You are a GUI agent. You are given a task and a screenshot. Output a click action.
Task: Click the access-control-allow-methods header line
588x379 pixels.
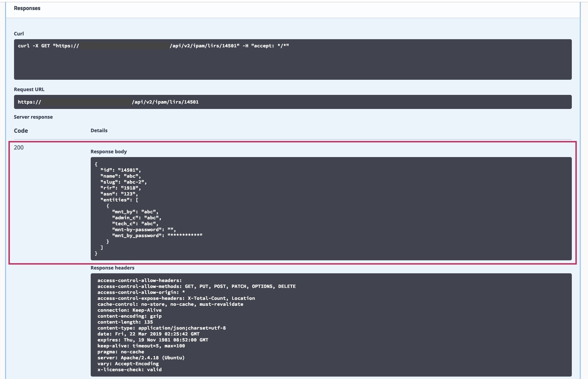(196, 286)
